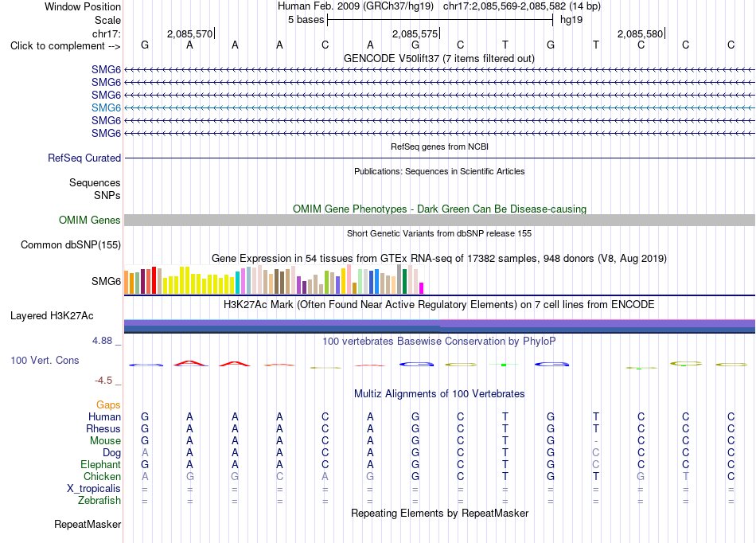Select the Rhesus species label
Viewport: 756px width, 543px height.
pos(103,428)
